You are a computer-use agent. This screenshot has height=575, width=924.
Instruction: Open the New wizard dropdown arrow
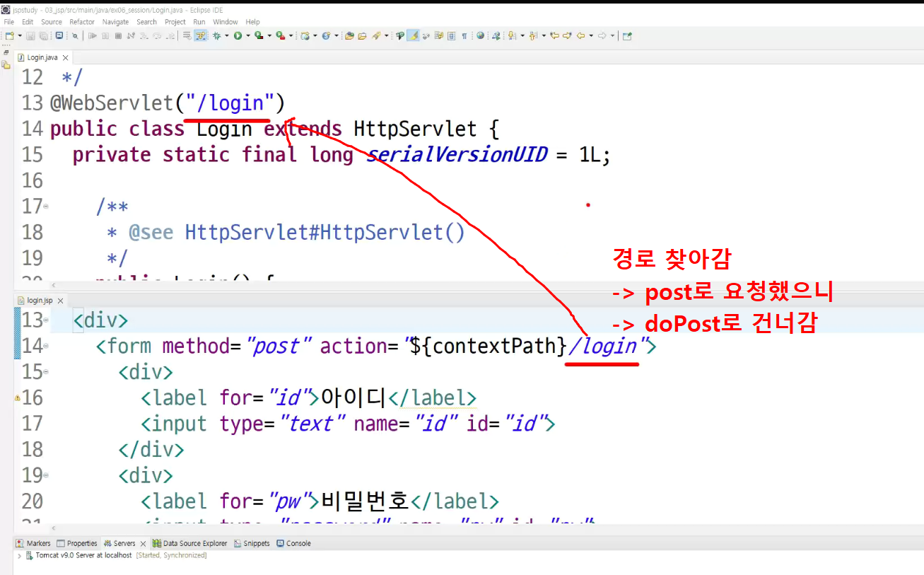[20, 35]
